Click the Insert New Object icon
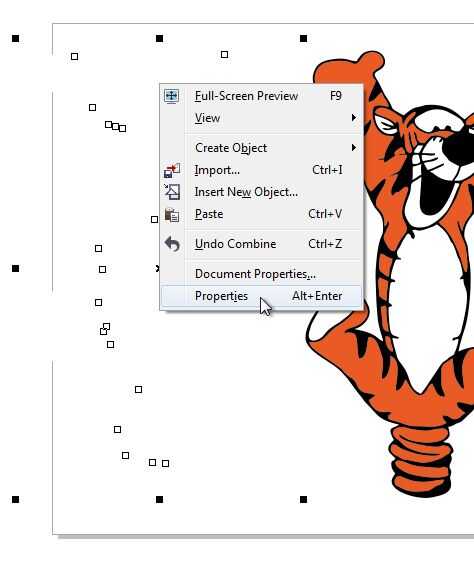 (x=172, y=192)
